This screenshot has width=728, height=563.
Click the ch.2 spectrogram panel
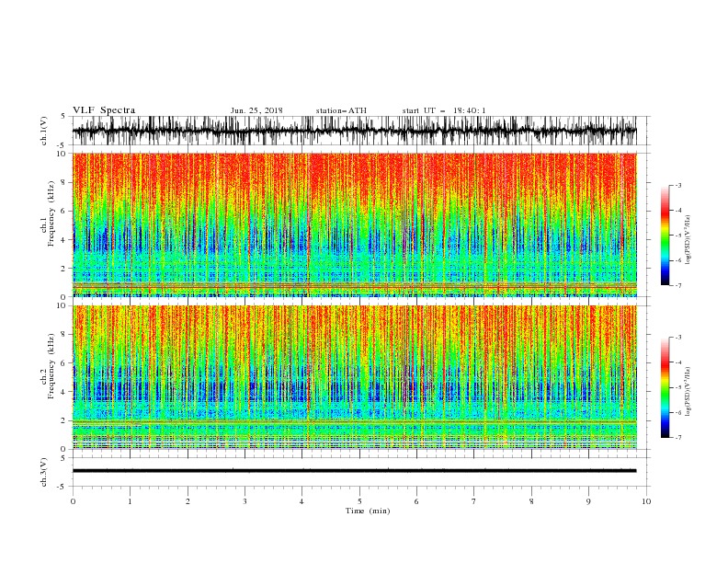point(354,377)
